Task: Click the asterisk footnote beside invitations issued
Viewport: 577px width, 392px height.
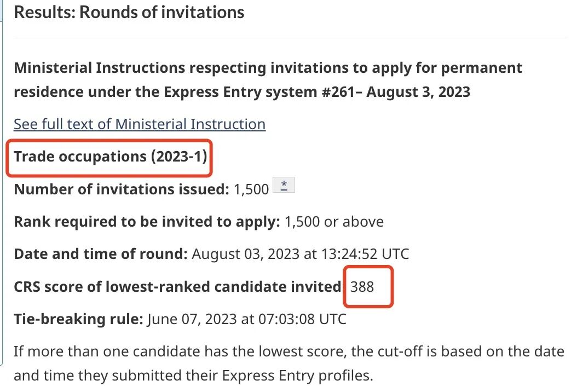Action: pos(284,185)
